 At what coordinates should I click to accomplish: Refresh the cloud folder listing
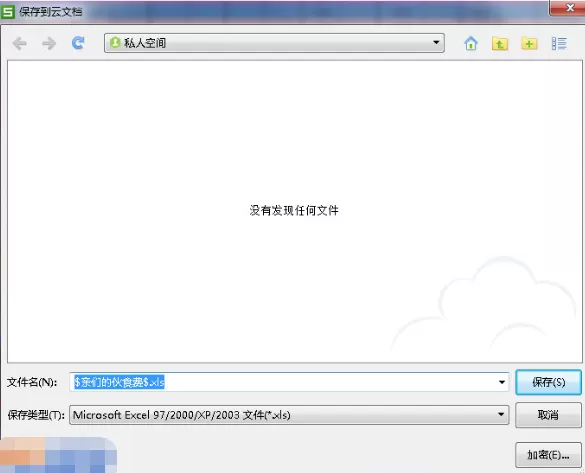tap(78, 43)
